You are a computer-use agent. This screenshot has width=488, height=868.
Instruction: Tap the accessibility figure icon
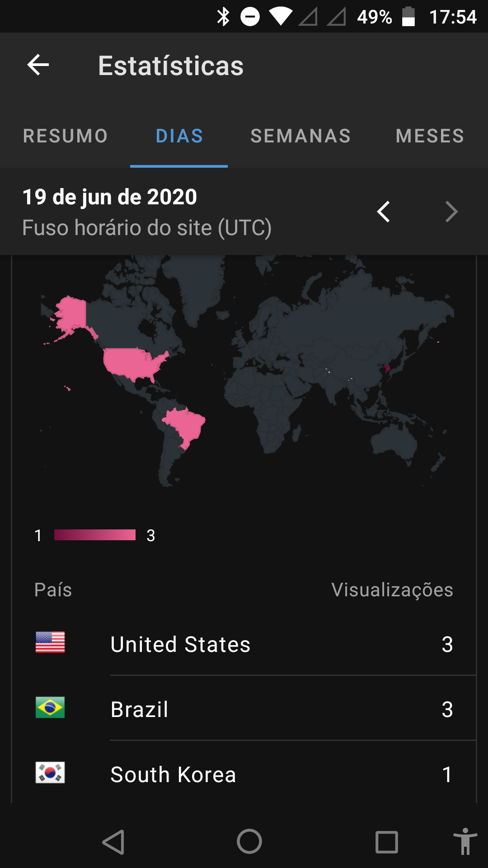point(465,842)
